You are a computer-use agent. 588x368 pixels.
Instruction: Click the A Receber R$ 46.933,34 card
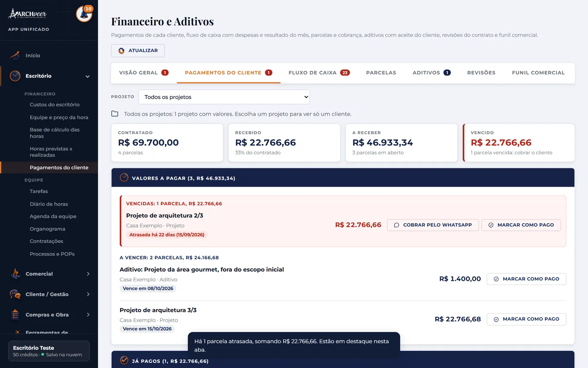pyautogui.click(x=402, y=143)
